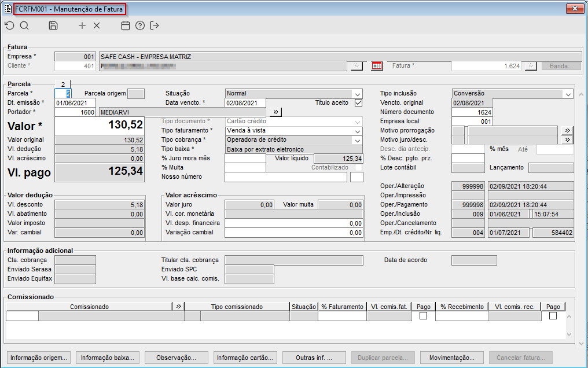Click the large Valor field 130,52

(x=100, y=126)
